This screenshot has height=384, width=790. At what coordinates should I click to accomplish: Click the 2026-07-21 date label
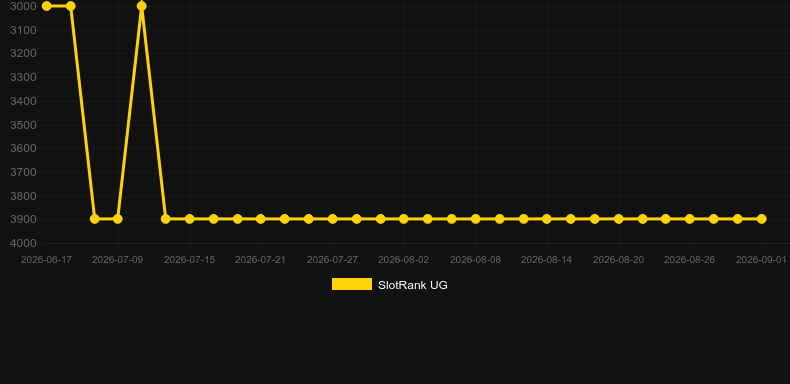[x=260, y=260]
